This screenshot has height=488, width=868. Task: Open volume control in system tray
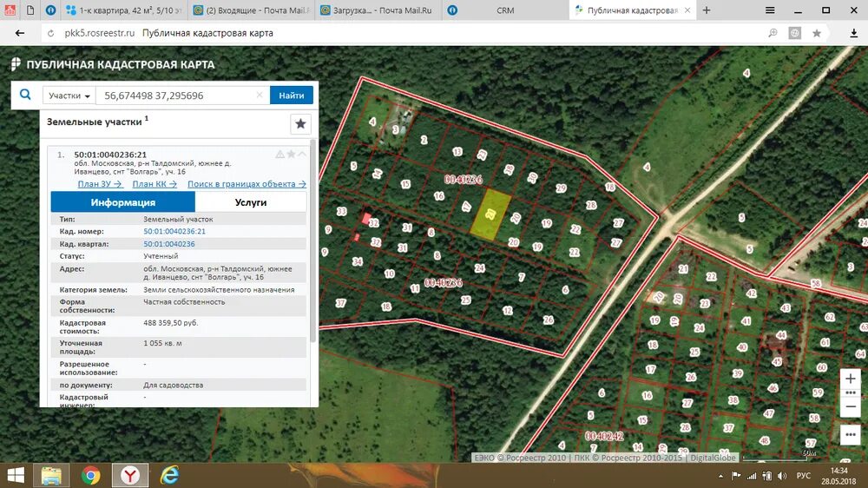782,476
